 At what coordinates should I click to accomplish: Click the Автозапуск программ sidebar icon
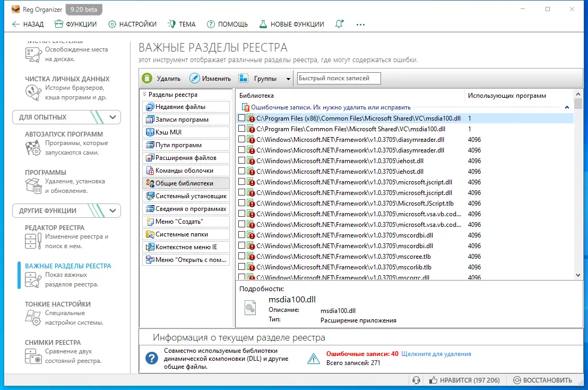click(x=33, y=148)
